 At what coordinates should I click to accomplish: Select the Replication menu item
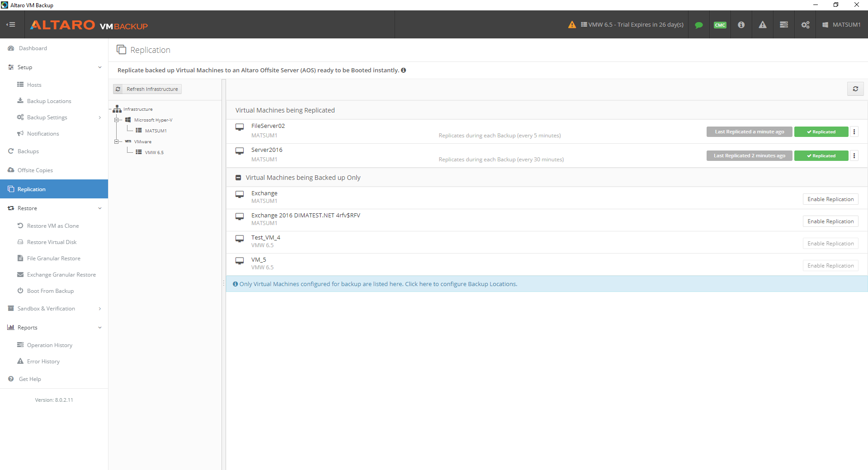point(54,189)
